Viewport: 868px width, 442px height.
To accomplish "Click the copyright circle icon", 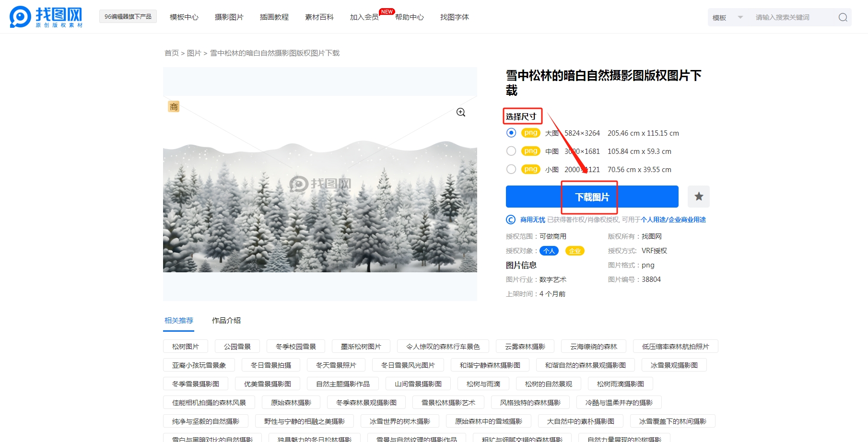I will click(x=511, y=220).
